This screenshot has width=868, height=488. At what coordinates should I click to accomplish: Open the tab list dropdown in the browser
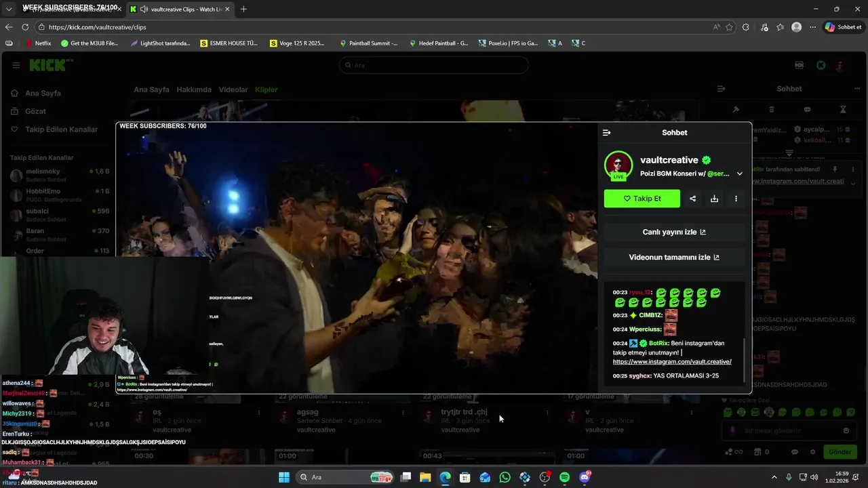9,9
